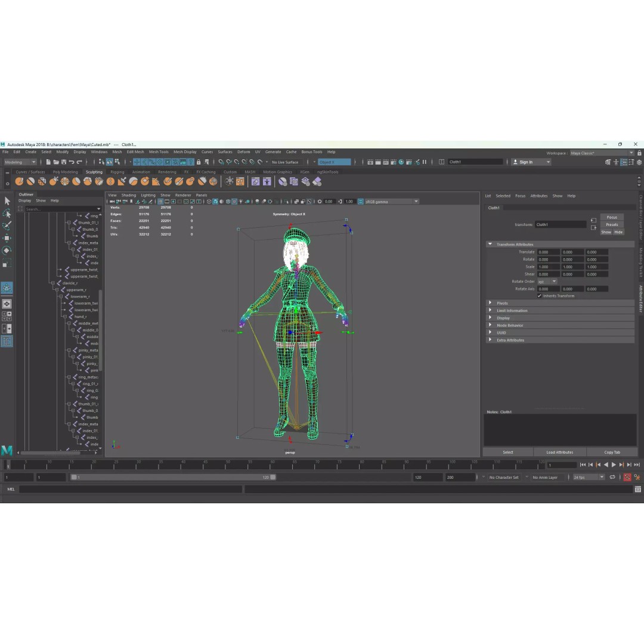
Task: Activate the Select tool arrow in toolbox
Action: tap(7, 201)
